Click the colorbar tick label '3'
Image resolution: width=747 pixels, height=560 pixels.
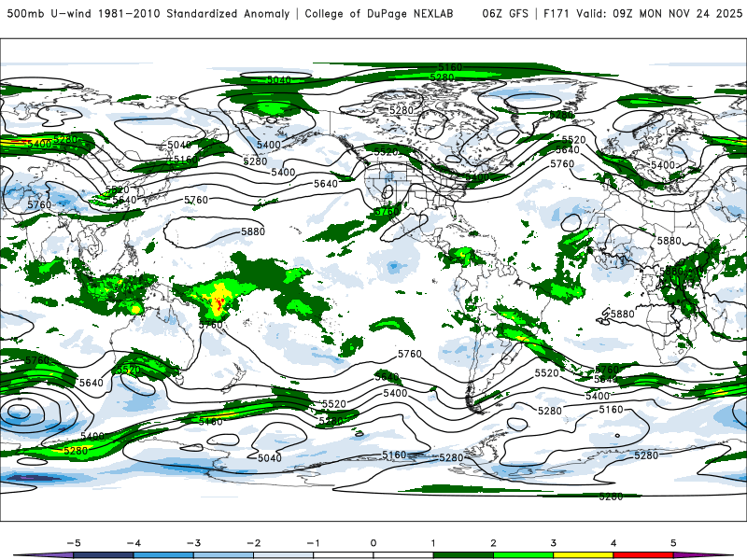(554, 543)
